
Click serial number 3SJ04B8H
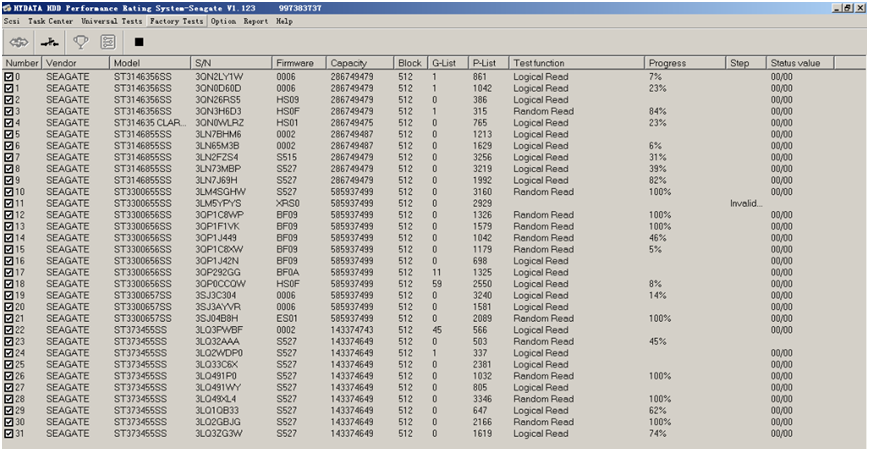(217, 319)
